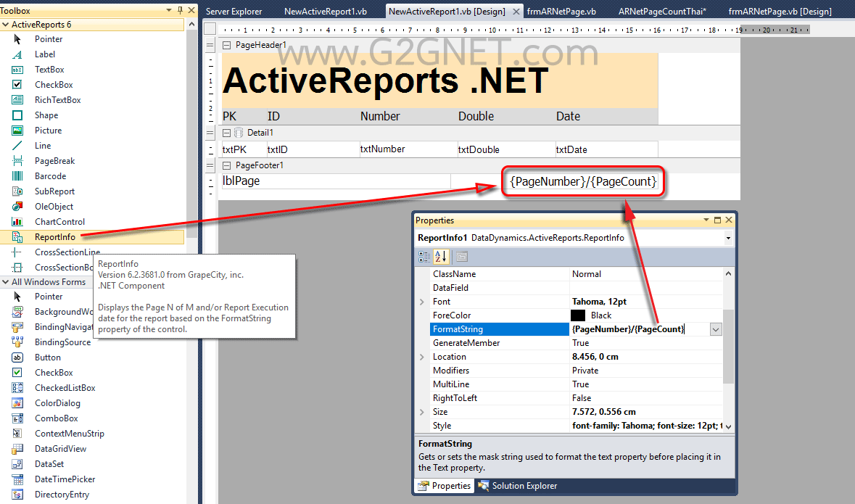Close the NewActiveReport1.vb [Design] tab

coord(516,12)
